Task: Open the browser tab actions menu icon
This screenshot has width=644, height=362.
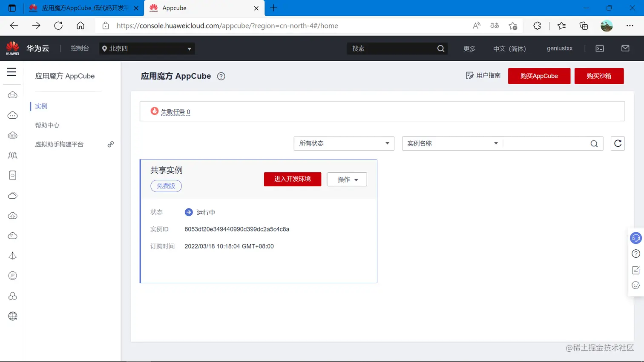Action: click(12, 8)
